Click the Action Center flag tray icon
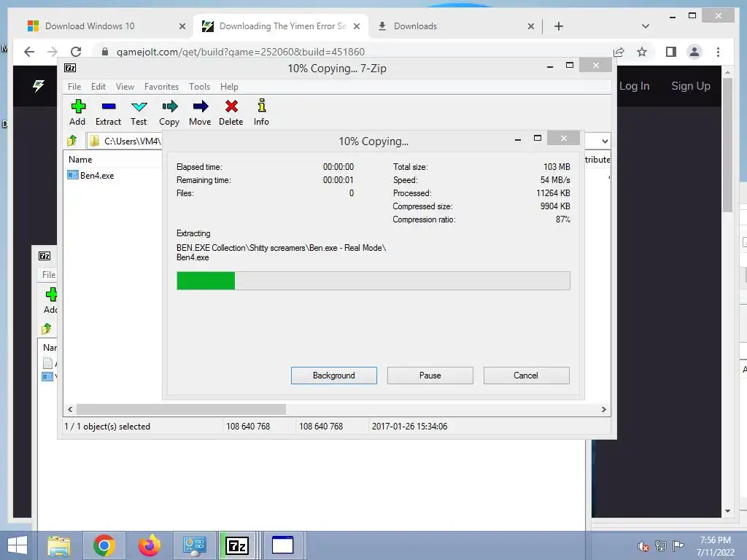The image size is (747, 560). coord(678,545)
